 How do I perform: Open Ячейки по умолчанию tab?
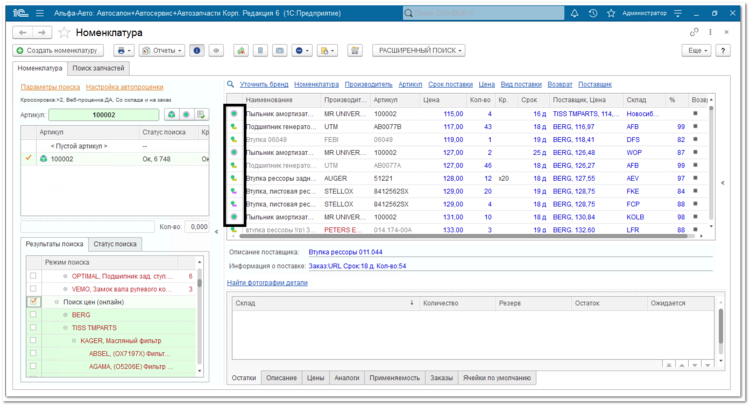point(497,378)
